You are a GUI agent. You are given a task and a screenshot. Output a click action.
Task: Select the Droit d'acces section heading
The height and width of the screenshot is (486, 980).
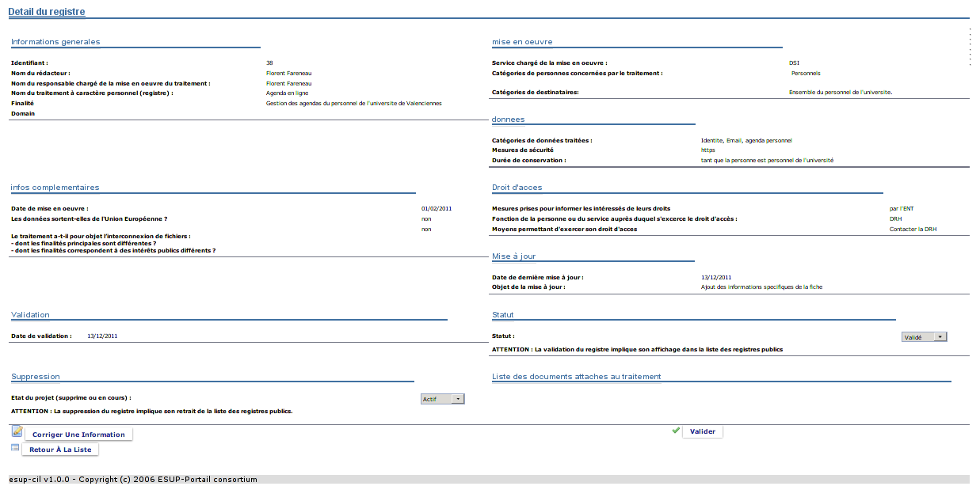(517, 188)
